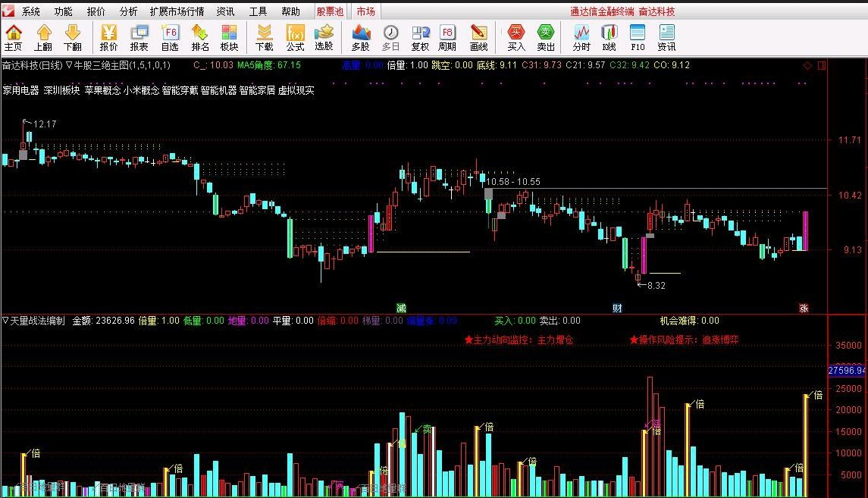Click the 畲达科技(日线) chart title

[x=32, y=65]
